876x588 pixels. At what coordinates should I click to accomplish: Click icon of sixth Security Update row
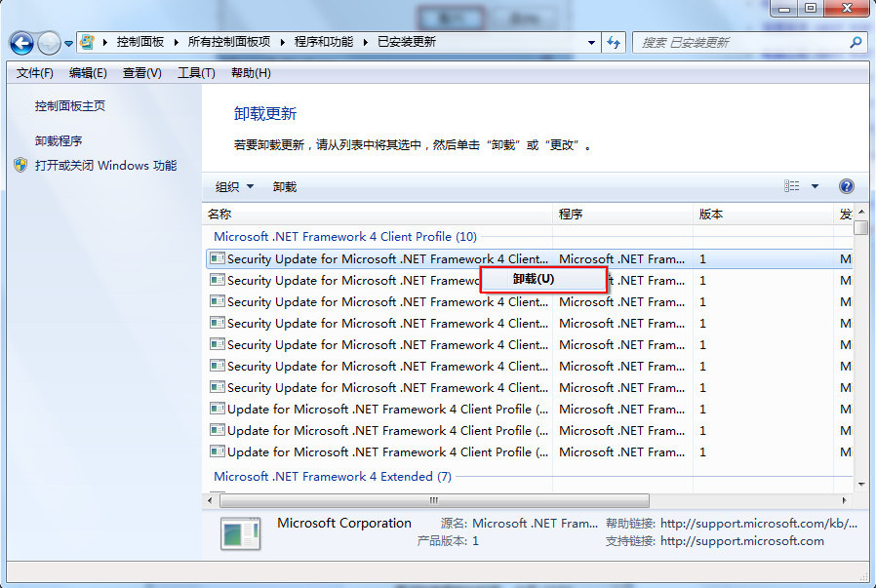tap(218, 366)
